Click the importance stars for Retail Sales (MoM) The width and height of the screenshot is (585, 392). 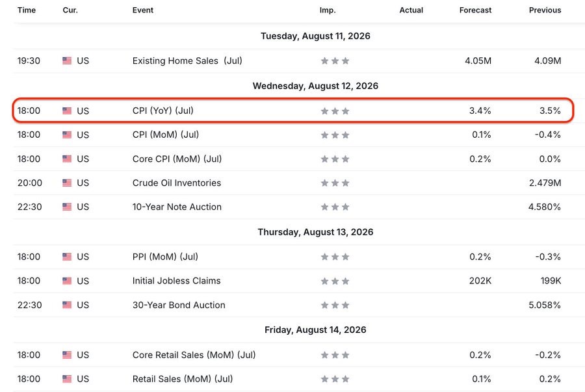click(335, 379)
